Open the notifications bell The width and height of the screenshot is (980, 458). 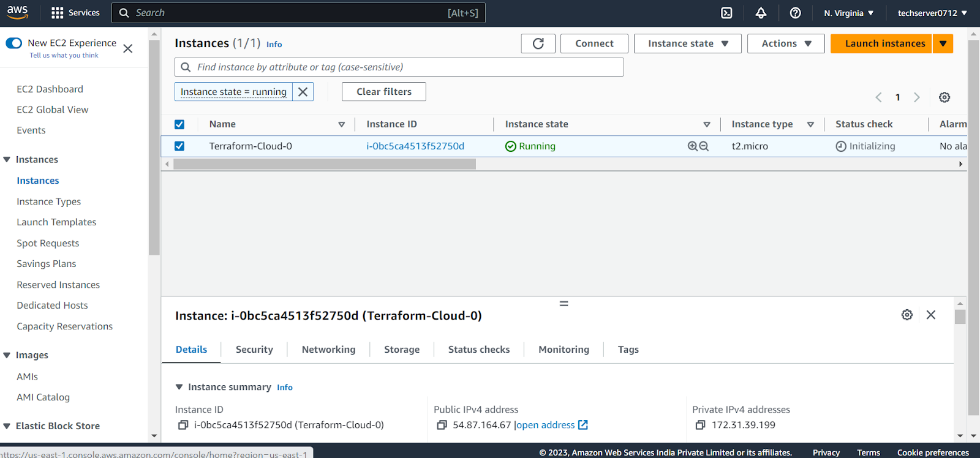tap(761, 13)
